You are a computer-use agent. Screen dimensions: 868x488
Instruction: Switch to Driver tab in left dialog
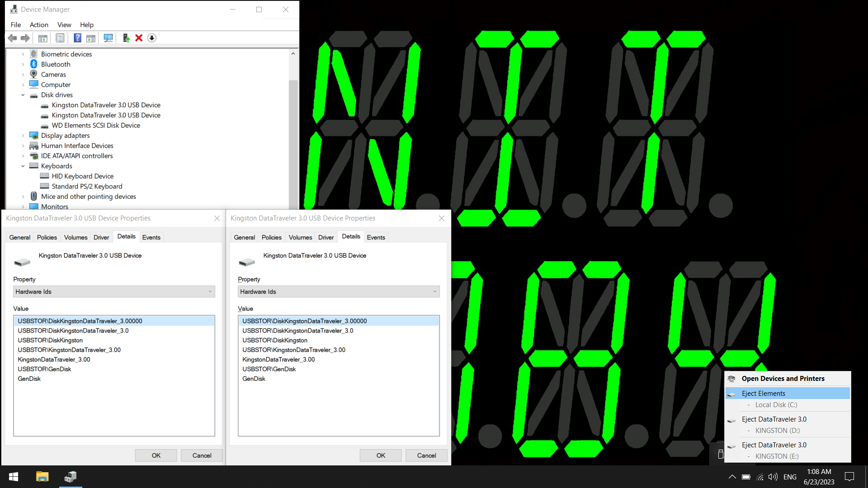(x=101, y=237)
